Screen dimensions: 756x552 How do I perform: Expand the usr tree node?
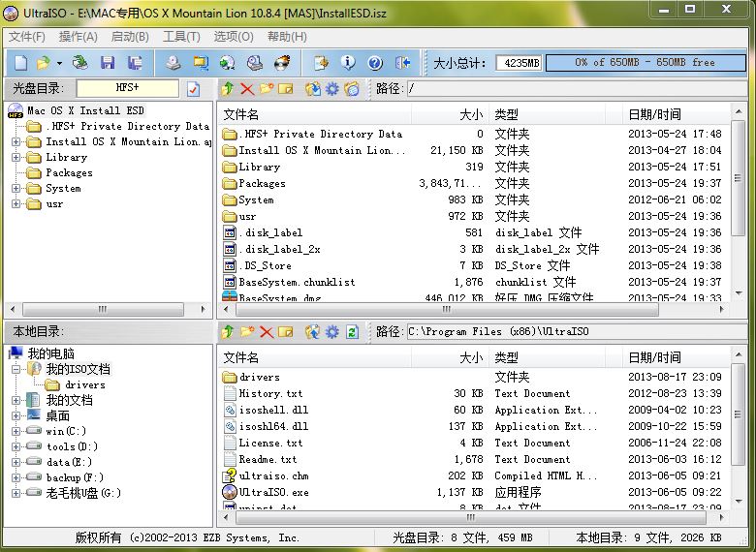click(x=16, y=203)
